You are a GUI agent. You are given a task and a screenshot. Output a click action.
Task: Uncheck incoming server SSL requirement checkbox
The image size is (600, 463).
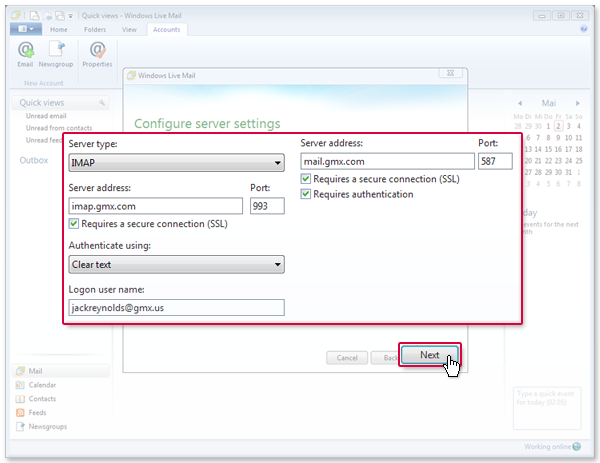pos(75,224)
